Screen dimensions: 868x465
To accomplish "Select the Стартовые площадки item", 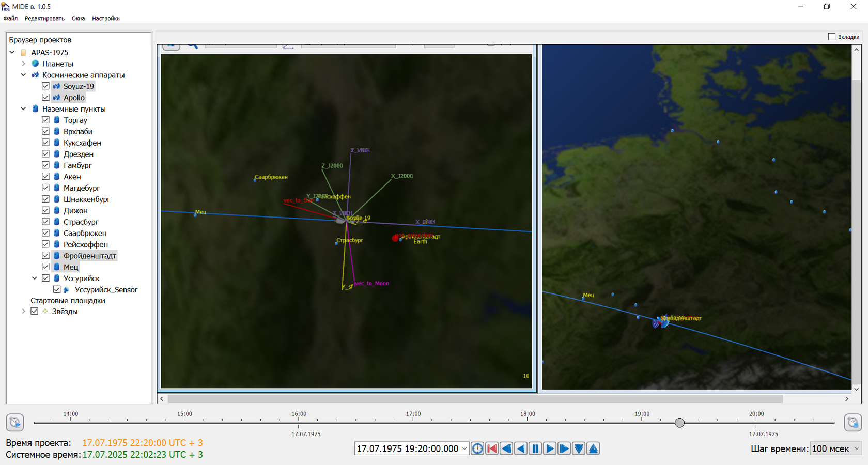I will [68, 301].
